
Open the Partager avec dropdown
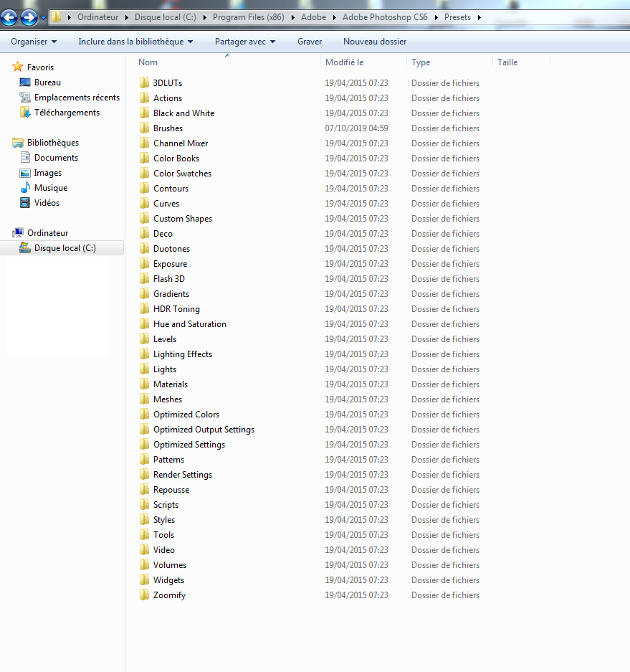[245, 42]
